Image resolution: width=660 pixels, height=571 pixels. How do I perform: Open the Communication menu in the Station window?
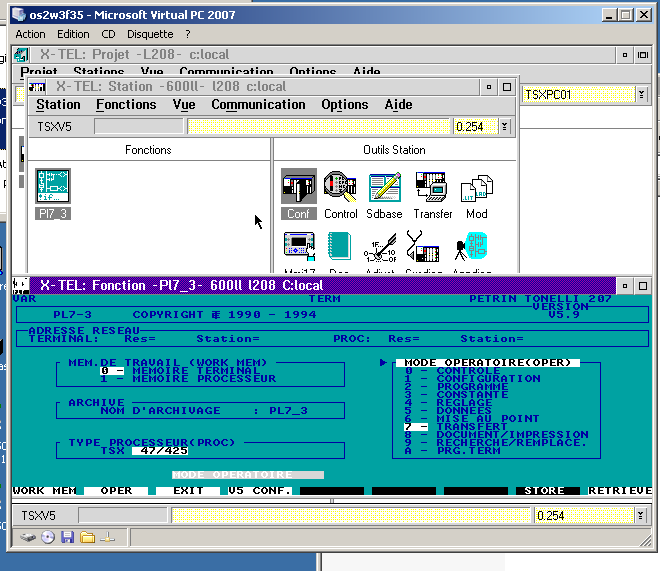258,105
